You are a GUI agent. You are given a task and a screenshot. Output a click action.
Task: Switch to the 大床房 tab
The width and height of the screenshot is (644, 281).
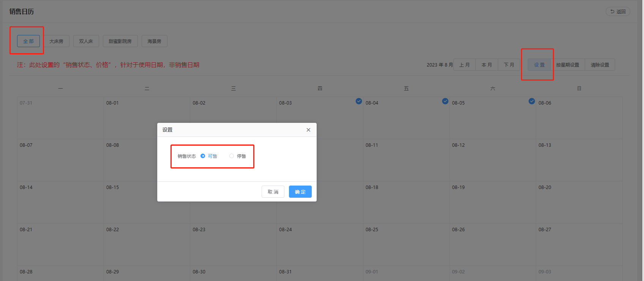[x=56, y=41]
